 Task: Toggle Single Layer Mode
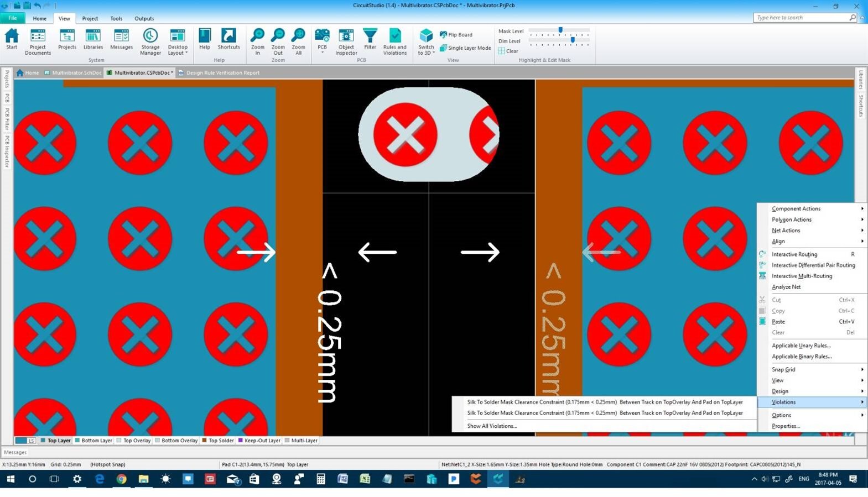[x=465, y=48]
